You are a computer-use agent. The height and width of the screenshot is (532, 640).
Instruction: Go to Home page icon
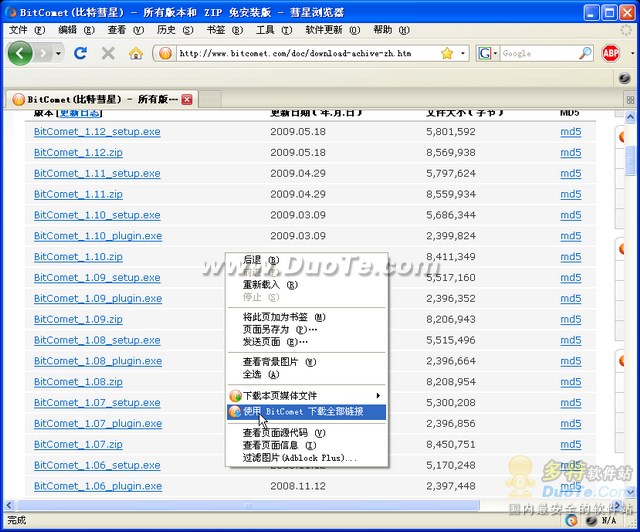[136, 53]
